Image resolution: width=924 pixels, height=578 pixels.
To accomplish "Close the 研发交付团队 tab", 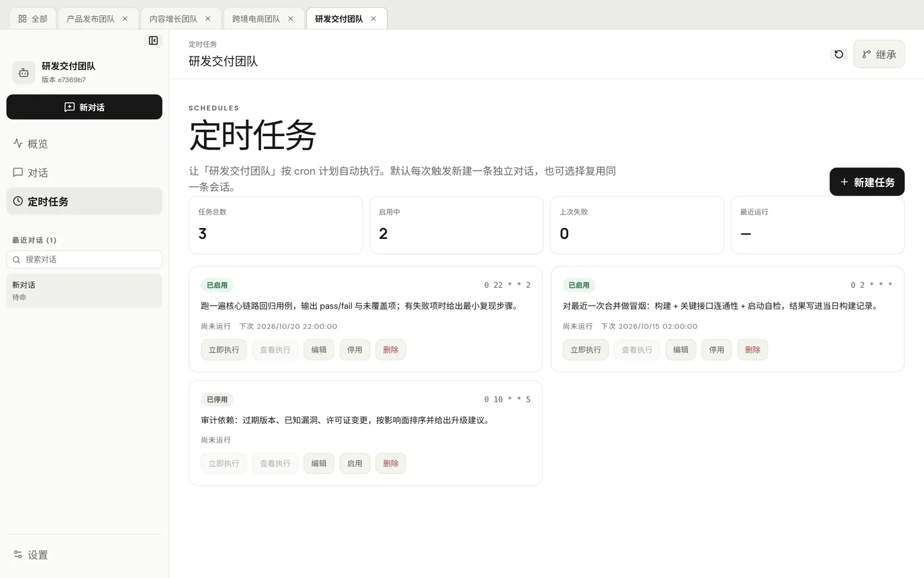I will click(x=373, y=19).
